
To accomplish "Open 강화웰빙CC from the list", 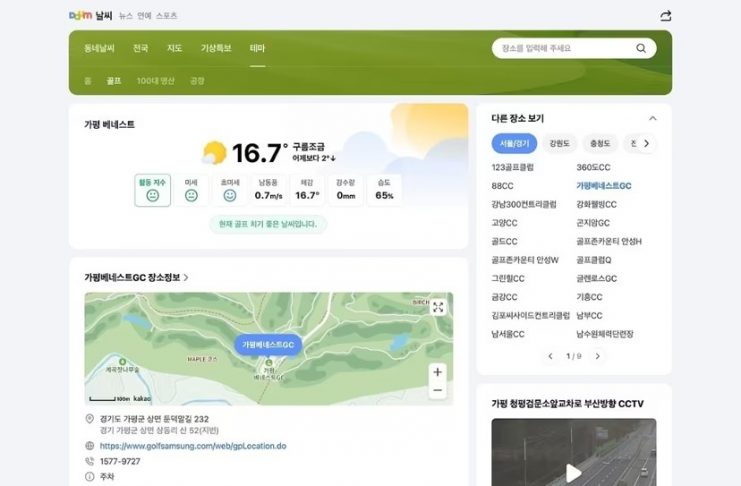I will (596, 204).
